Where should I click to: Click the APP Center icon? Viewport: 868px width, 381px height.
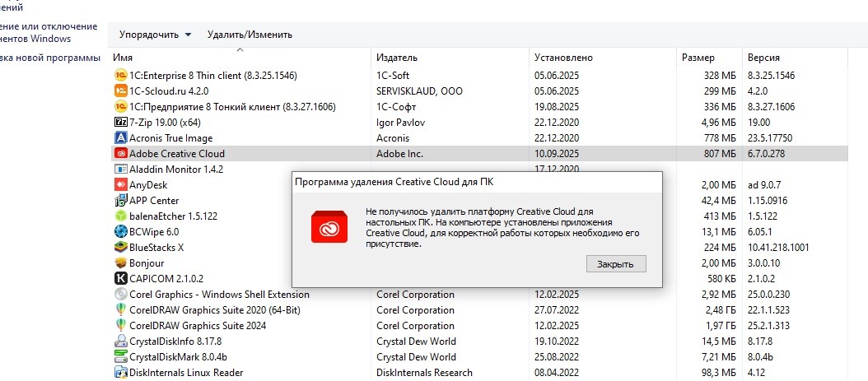coord(121,200)
